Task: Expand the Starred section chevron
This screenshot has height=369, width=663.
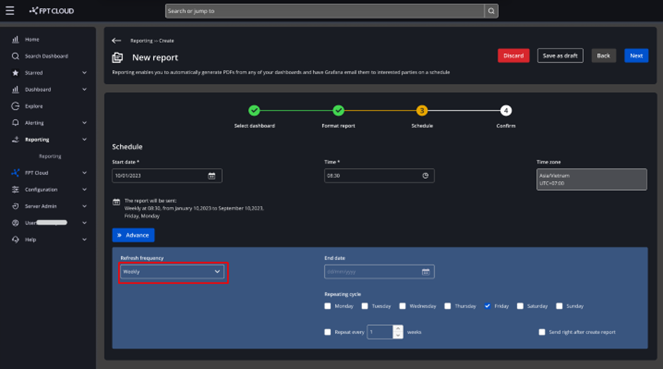Action: [x=85, y=73]
